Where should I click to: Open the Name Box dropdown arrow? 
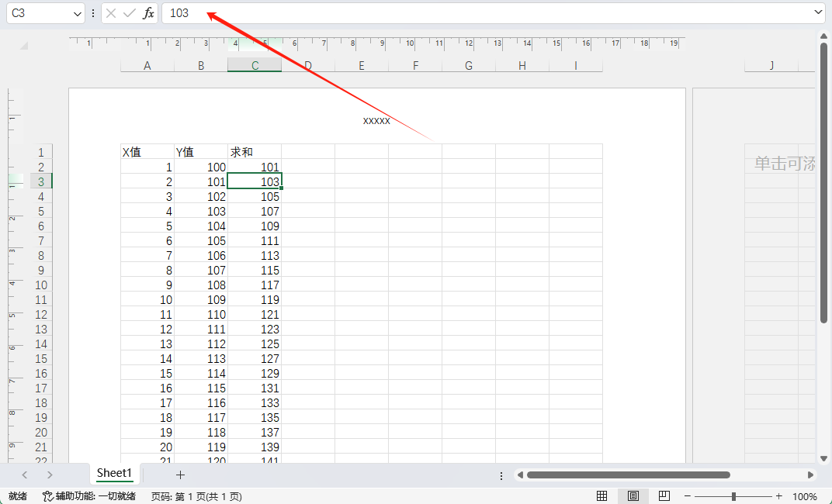[x=78, y=14]
